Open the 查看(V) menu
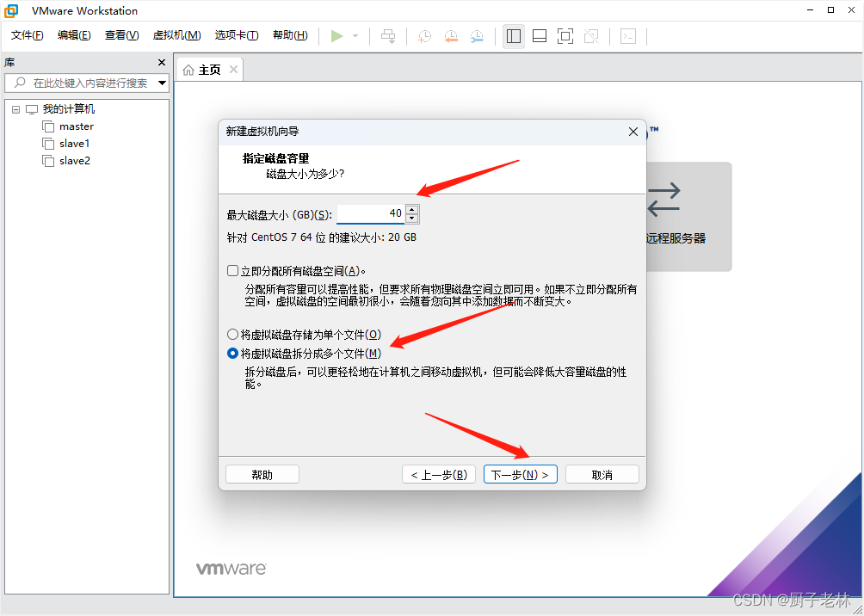The height and width of the screenshot is (616, 864). [122, 35]
